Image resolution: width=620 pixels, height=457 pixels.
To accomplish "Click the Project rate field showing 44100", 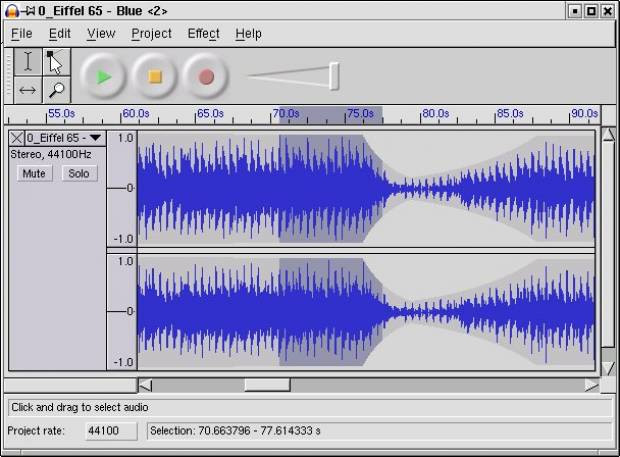I will tap(111, 431).
